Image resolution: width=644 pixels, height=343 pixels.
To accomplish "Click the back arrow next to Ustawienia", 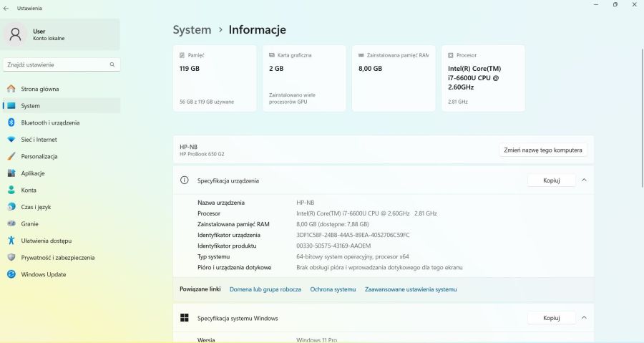I will 6,8.
